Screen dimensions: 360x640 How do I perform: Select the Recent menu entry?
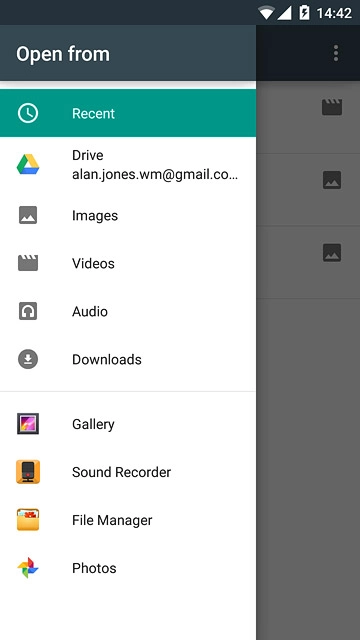(128, 113)
